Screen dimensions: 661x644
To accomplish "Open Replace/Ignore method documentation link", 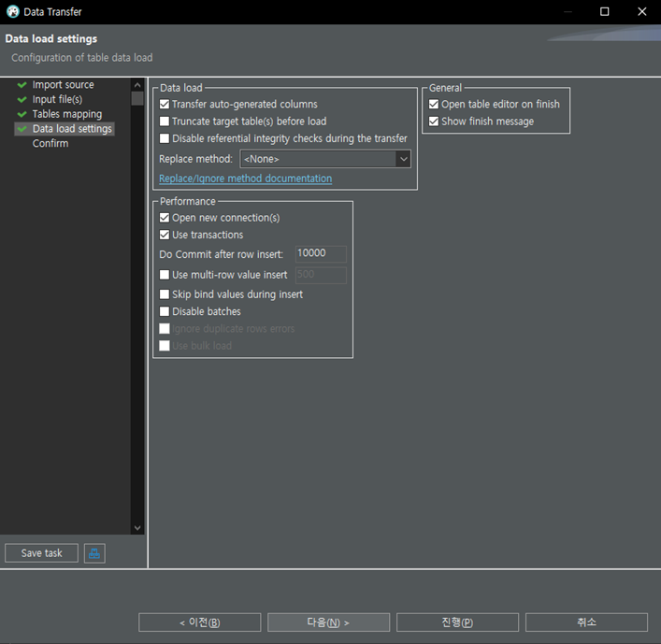I will coord(245,179).
